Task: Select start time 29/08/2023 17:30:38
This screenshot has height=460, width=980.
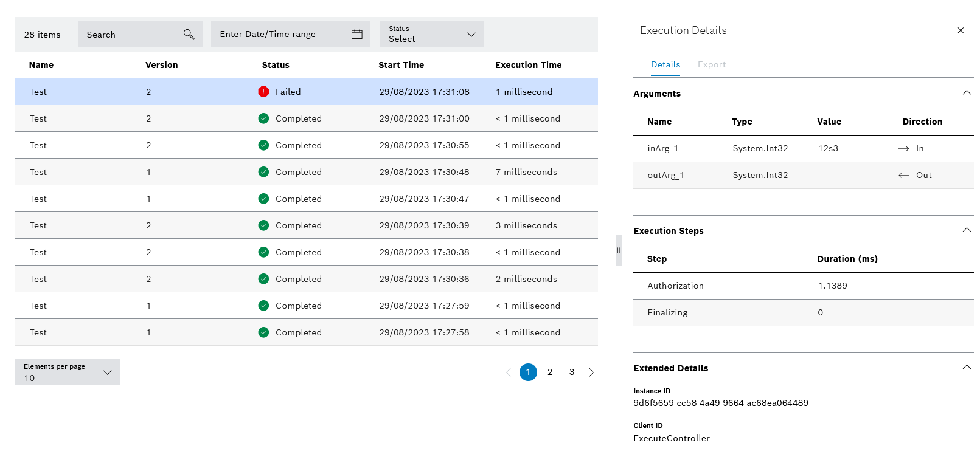Action: [x=425, y=252]
